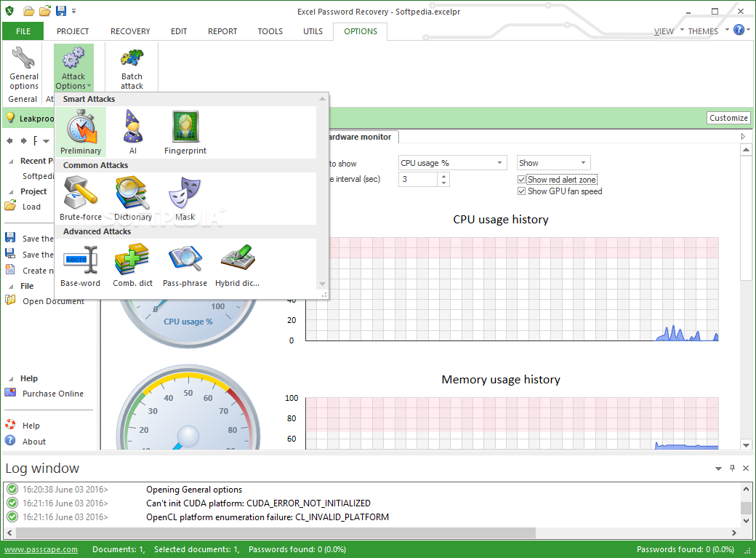Viewport: 756px width, 558px height.
Task: Select the Pass-phrase attack icon
Action: coord(185,259)
